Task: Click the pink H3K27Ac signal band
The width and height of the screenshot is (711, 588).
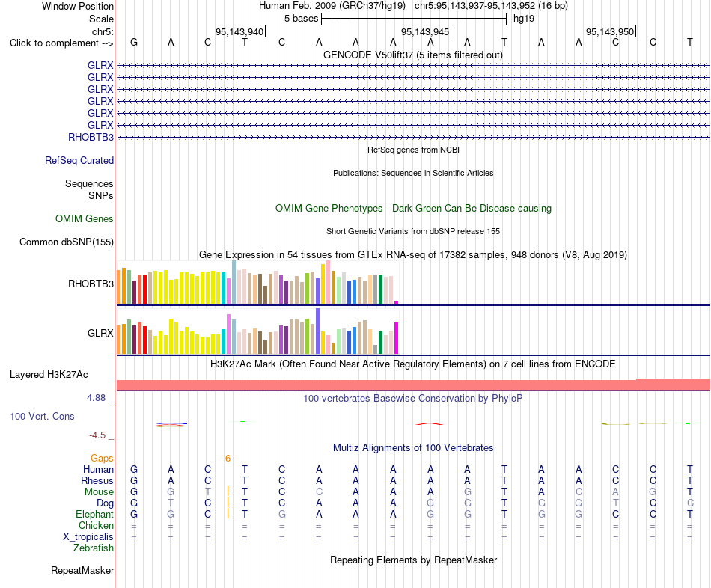Action: click(413, 385)
